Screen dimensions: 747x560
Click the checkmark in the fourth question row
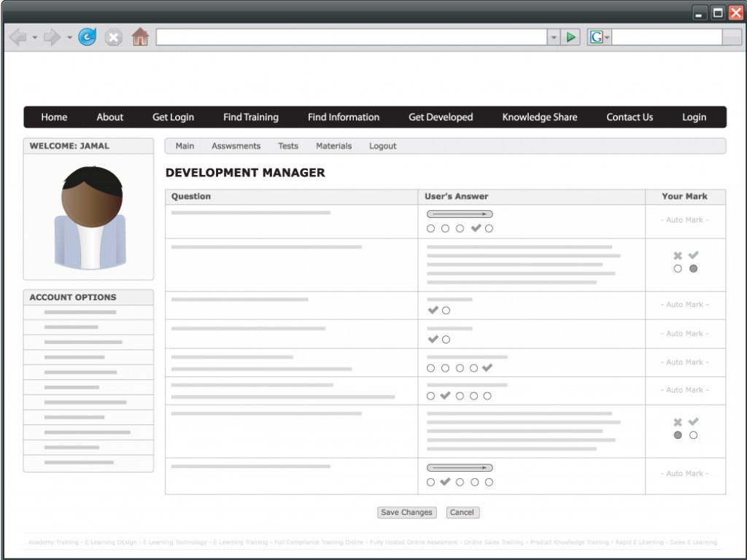tap(433, 339)
